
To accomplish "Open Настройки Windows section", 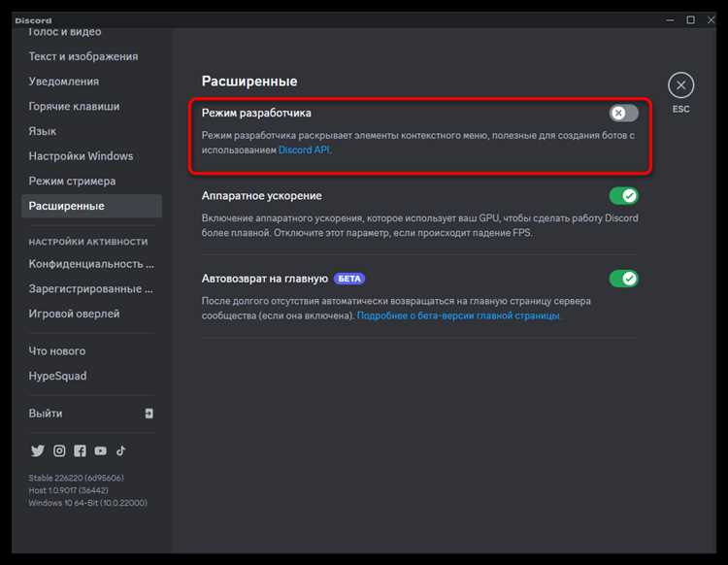I will [81, 156].
